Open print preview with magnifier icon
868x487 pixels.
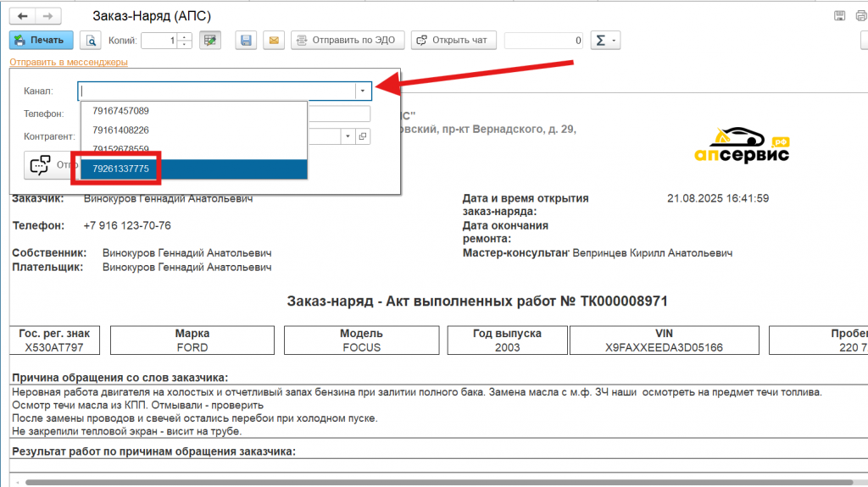click(90, 40)
